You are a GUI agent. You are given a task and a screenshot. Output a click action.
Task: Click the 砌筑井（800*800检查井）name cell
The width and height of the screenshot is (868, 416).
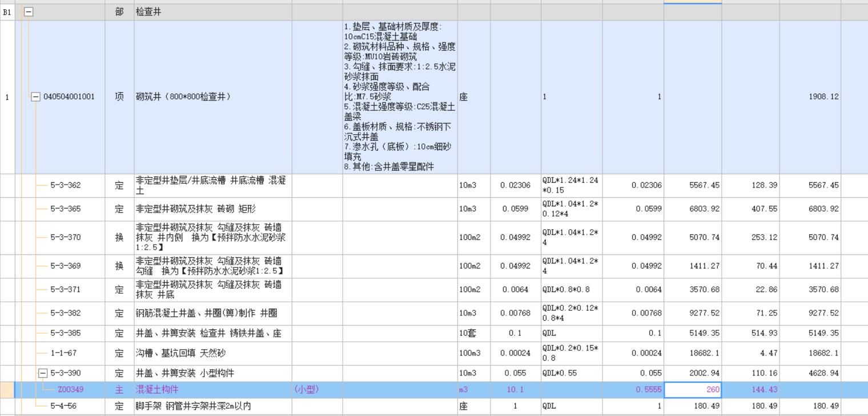213,97
